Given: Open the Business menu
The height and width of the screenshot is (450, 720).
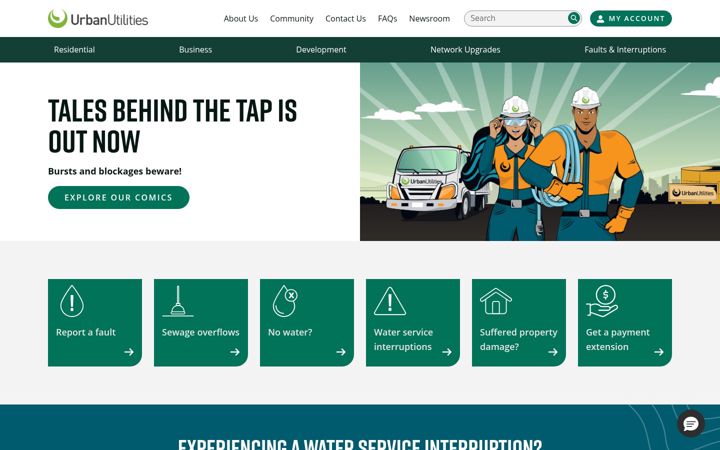Looking at the screenshot, I should [x=196, y=50].
